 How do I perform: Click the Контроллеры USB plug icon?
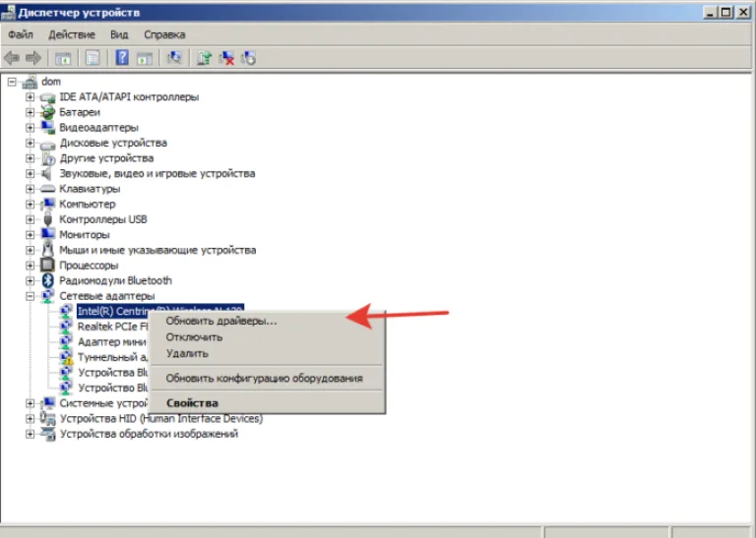tap(47, 219)
